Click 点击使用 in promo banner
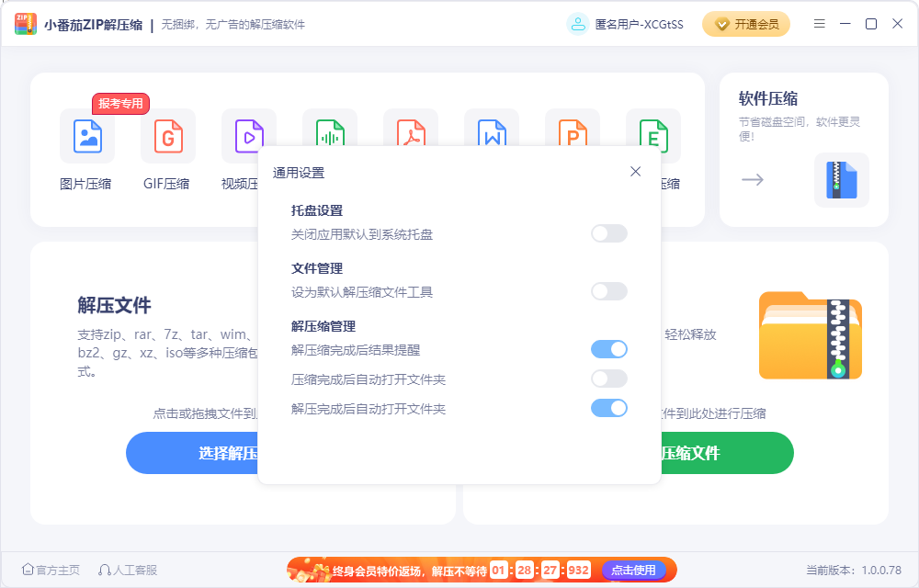This screenshot has width=919, height=588. pos(633,570)
